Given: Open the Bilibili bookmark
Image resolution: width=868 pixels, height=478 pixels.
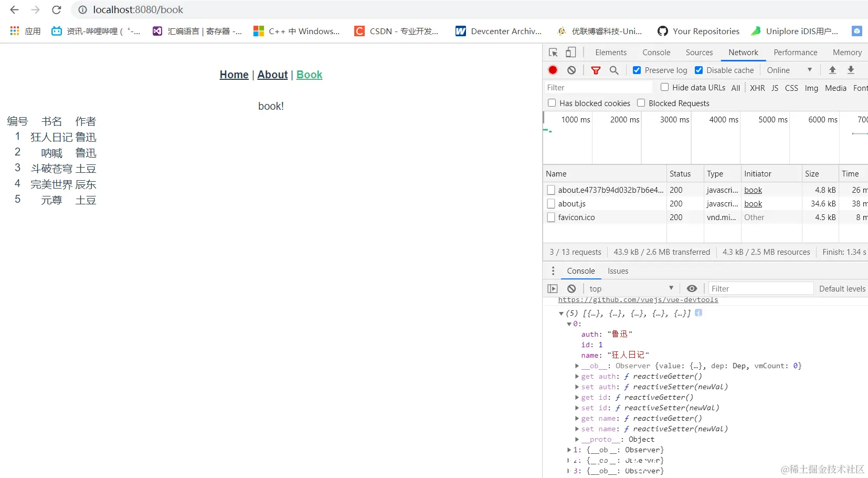Looking at the screenshot, I should coord(96,31).
